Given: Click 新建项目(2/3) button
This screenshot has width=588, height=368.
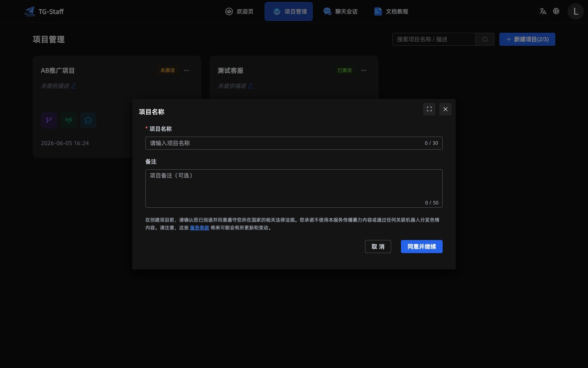Looking at the screenshot, I should click(x=527, y=39).
